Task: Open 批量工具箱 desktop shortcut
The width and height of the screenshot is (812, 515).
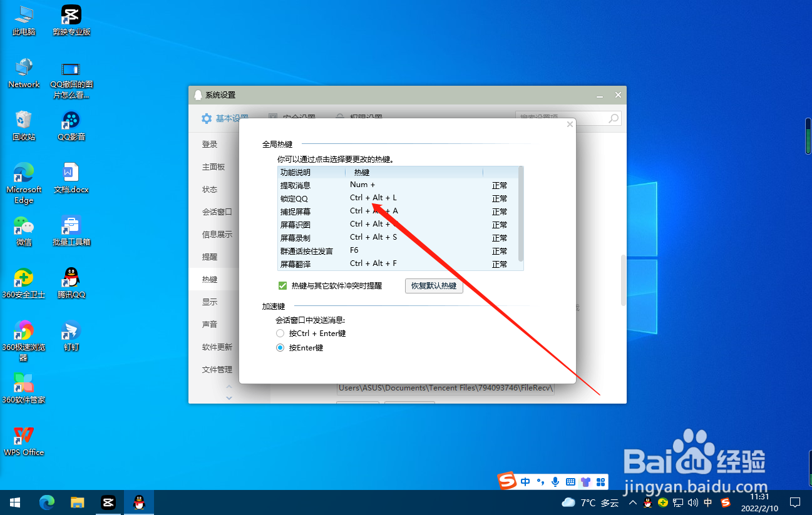Action: pos(71,231)
